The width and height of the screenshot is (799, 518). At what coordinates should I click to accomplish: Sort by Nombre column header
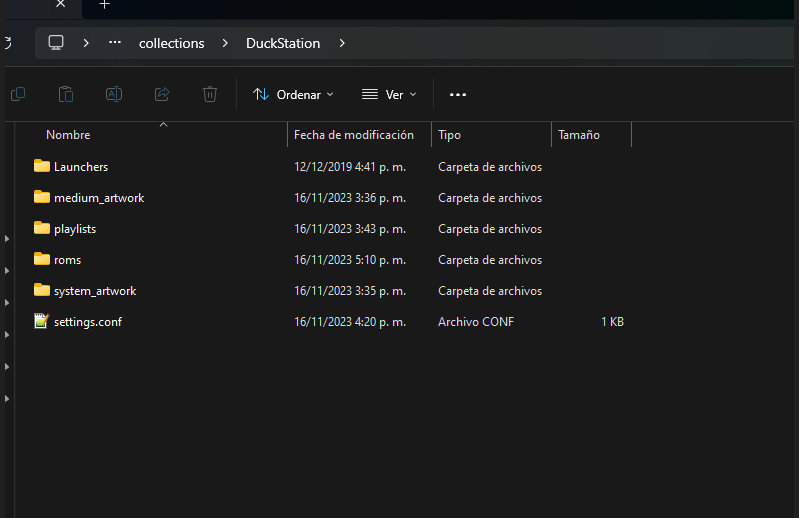[x=68, y=135]
